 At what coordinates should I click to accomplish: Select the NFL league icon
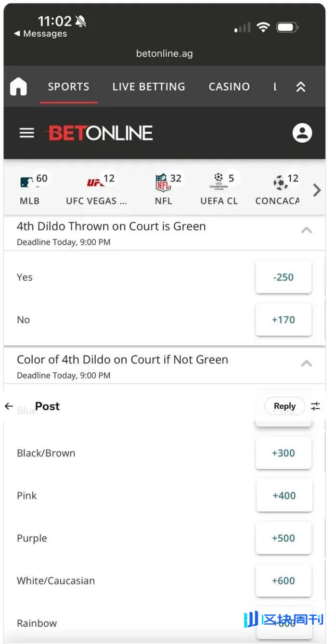click(x=163, y=183)
